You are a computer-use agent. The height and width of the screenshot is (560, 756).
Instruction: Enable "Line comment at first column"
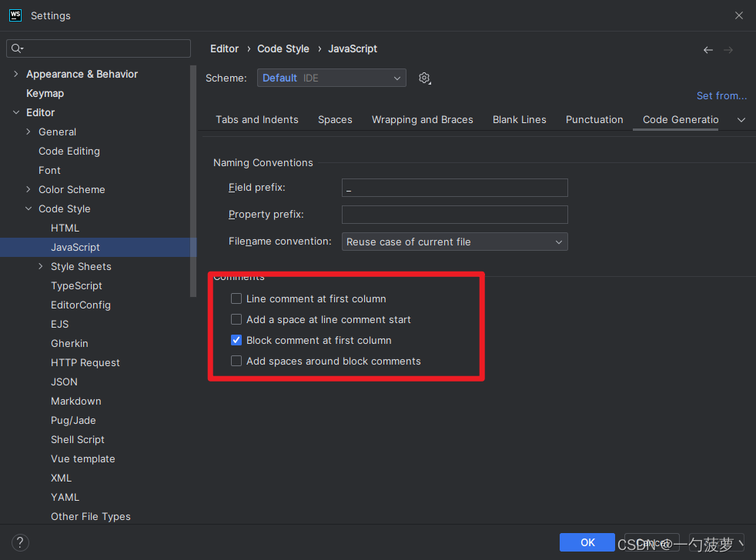[236, 298]
